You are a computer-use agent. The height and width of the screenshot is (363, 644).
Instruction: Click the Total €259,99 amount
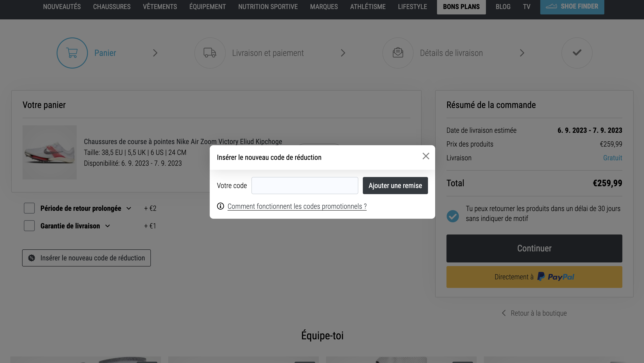(x=607, y=183)
